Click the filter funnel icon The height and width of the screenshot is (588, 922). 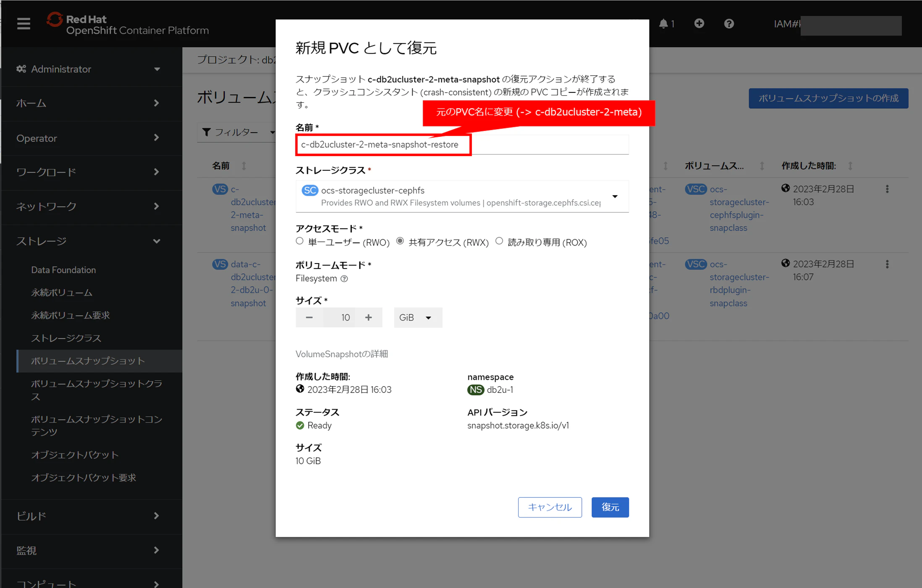pos(206,132)
